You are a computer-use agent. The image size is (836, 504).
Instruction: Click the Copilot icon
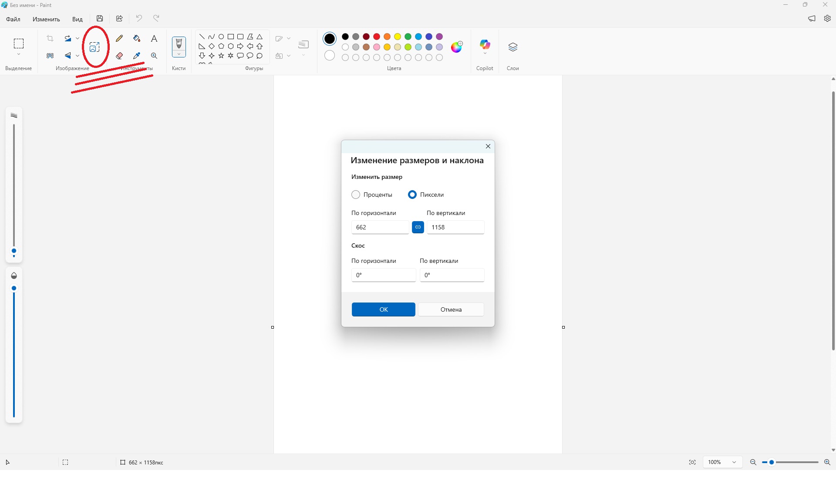click(485, 44)
